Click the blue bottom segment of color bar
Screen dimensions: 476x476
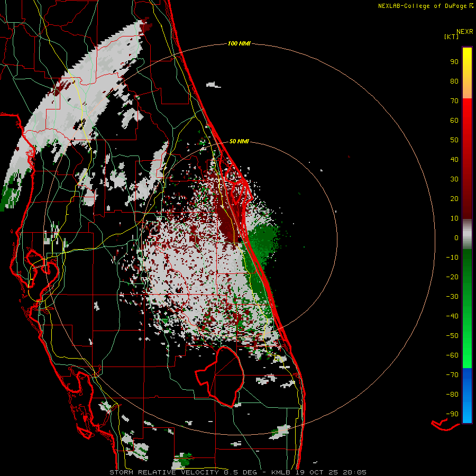point(467,396)
